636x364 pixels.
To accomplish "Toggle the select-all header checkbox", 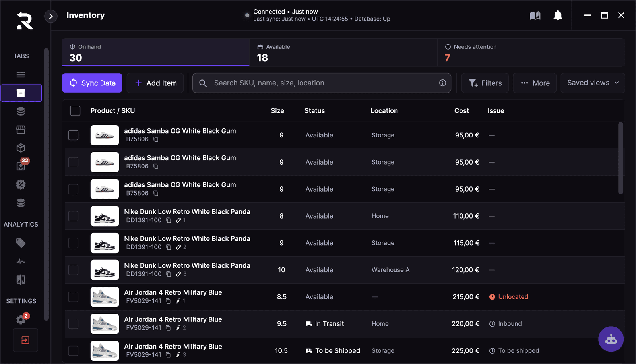I will click(x=75, y=111).
